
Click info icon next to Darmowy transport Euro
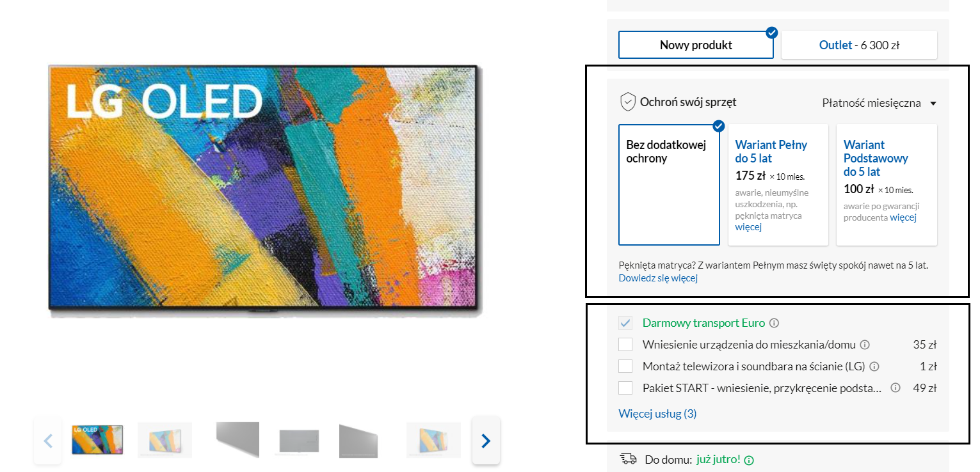(775, 323)
